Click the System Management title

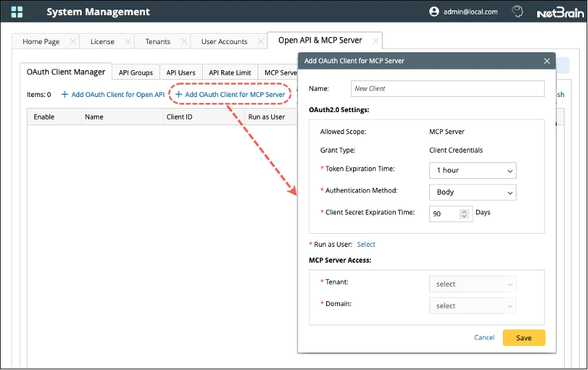pyautogui.click(x=98, y=12)
